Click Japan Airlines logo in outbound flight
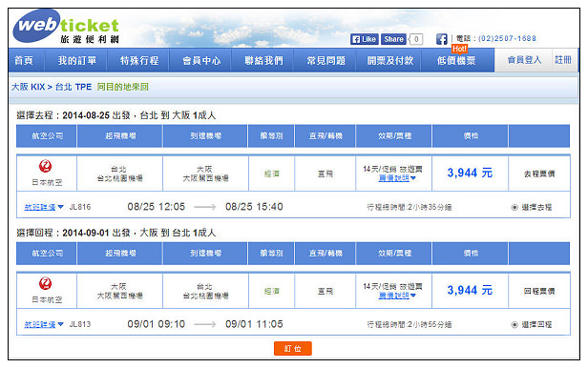The height and width of the screenshot is (368, 588). point(46,166)
